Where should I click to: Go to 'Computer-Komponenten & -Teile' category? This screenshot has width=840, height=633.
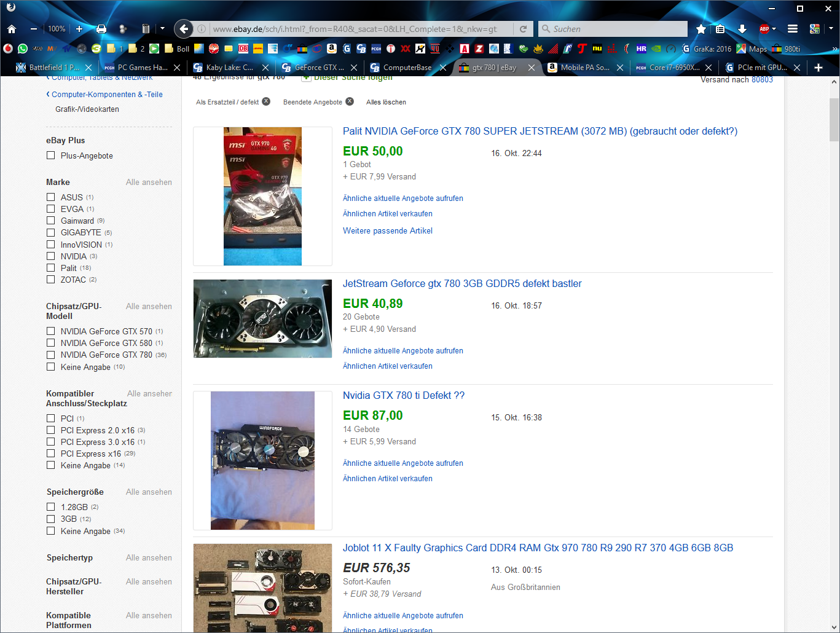coord(107,94)
